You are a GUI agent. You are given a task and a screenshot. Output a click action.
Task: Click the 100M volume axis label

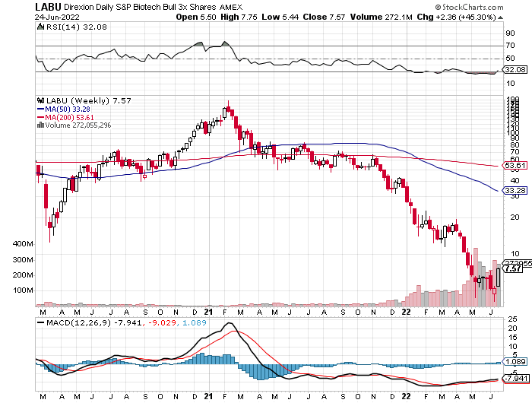point(23,290)
